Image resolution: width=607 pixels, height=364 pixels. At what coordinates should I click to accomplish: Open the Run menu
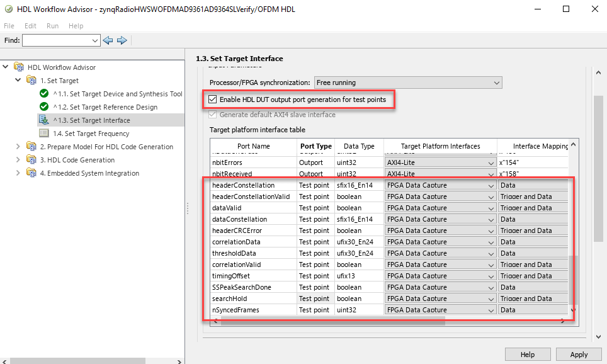52,26
